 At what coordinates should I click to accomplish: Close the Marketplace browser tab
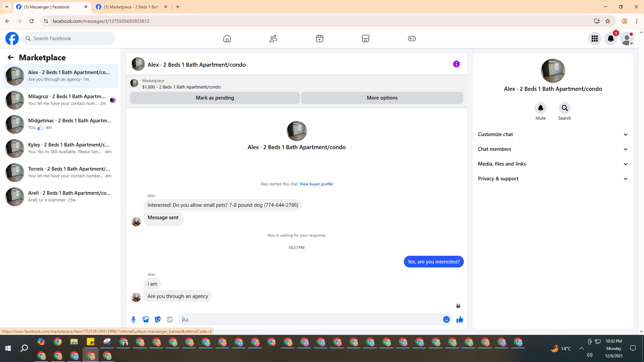tap(166, 7)
